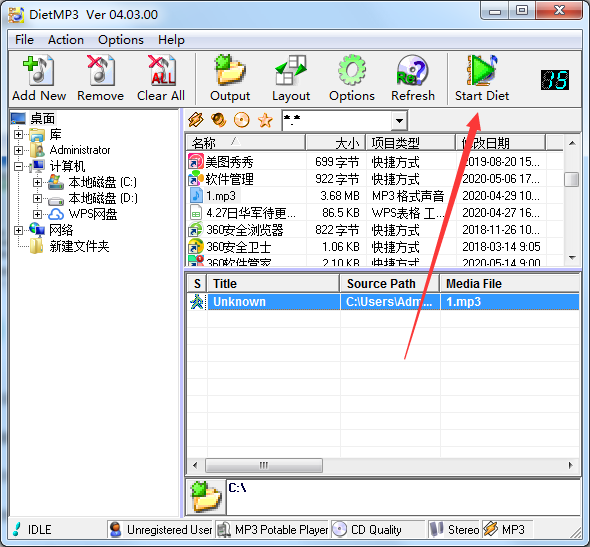Select 本地磁盘 (D:) drive

point(103,198)
